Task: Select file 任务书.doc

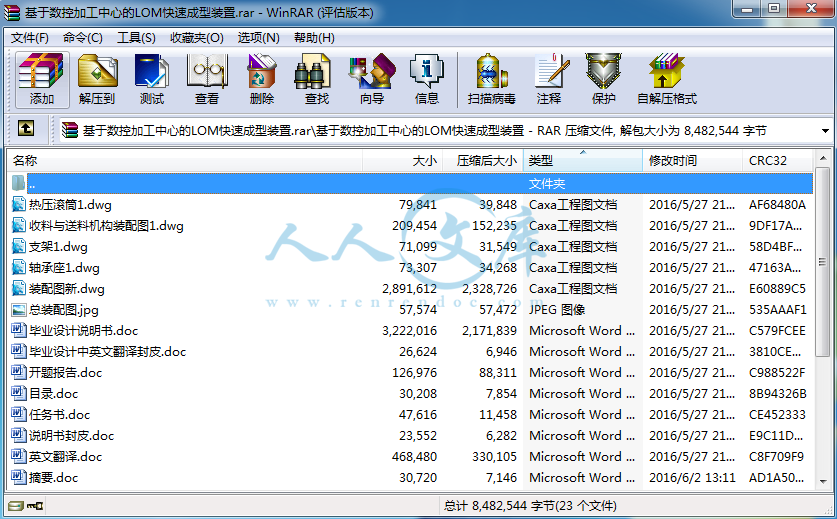Action: pos(59,414)
